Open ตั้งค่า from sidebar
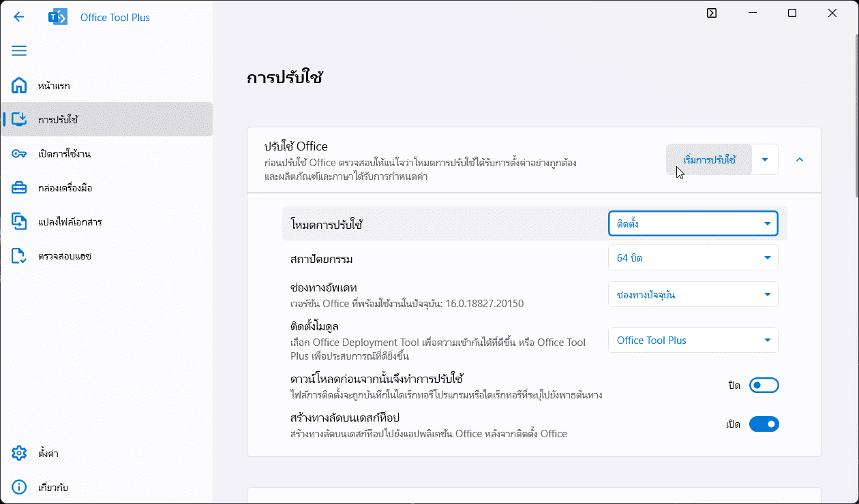This screenshot has width=859, height=504. [106, 454]
